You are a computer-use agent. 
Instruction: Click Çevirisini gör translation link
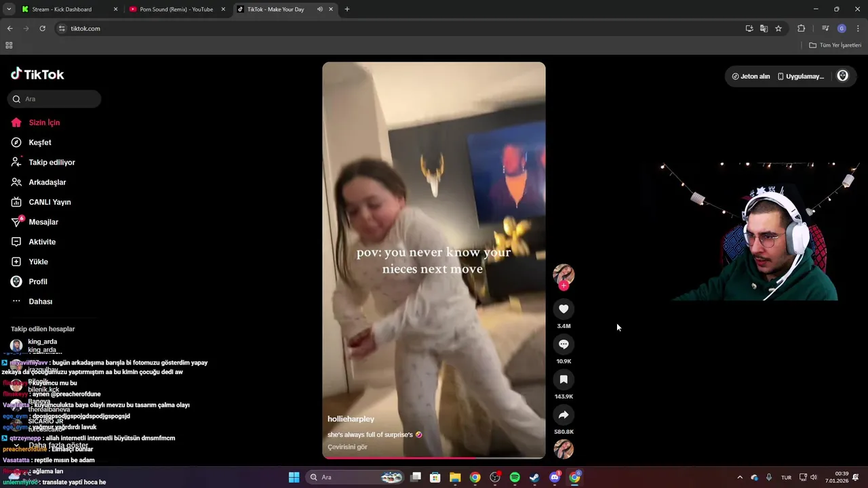click(x=347, y=447)
